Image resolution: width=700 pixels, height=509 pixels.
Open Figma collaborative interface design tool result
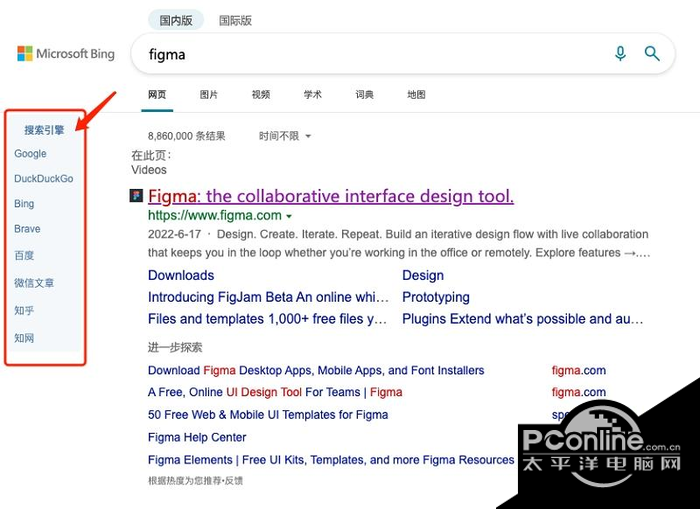coord(331,196)
